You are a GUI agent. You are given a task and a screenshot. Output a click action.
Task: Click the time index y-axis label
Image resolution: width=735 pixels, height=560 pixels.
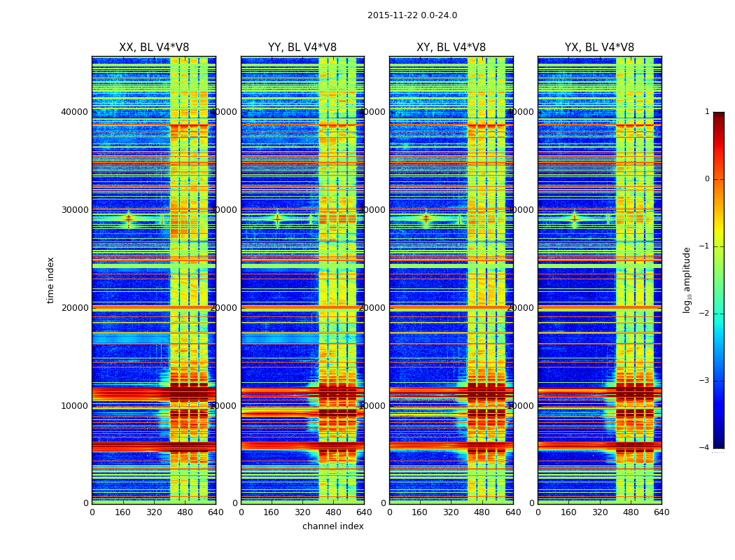tap(50, 280)
